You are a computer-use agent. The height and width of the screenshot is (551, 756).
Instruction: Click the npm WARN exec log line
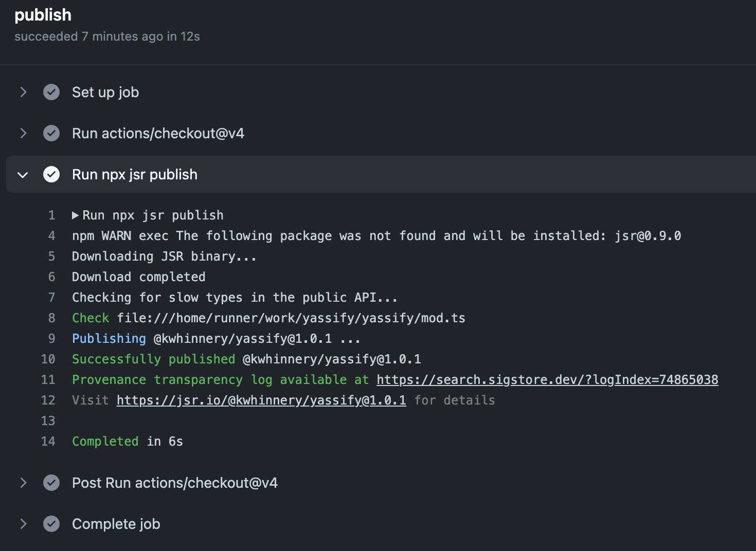pos(376,236)
